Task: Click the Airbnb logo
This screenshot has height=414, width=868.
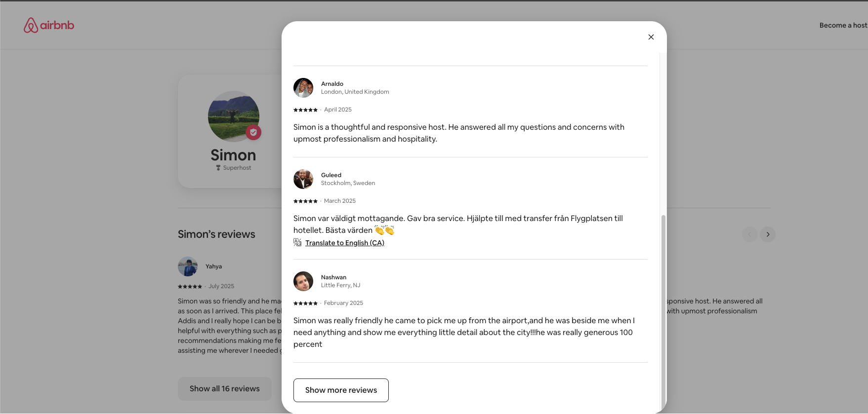Action: point(49,25)
